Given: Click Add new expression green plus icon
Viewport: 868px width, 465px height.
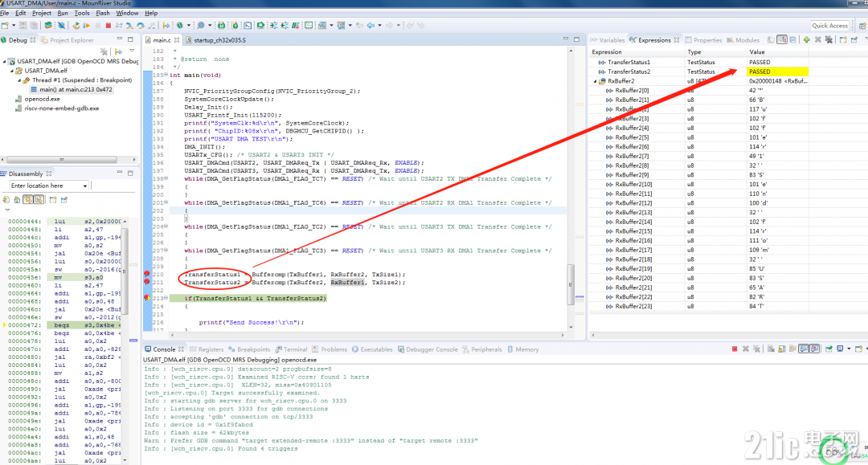Looking at the screenshot, I should point(807,40).
